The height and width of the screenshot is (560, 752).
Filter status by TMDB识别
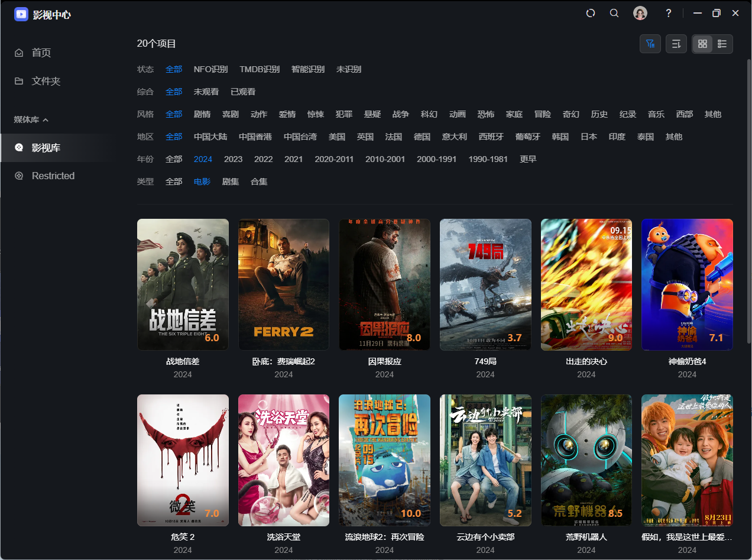coord(260,69)
